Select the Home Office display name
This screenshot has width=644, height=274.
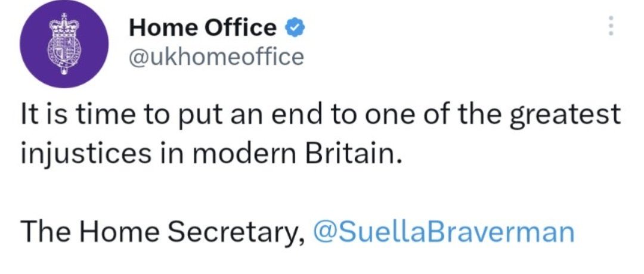(x=203, y=29)
